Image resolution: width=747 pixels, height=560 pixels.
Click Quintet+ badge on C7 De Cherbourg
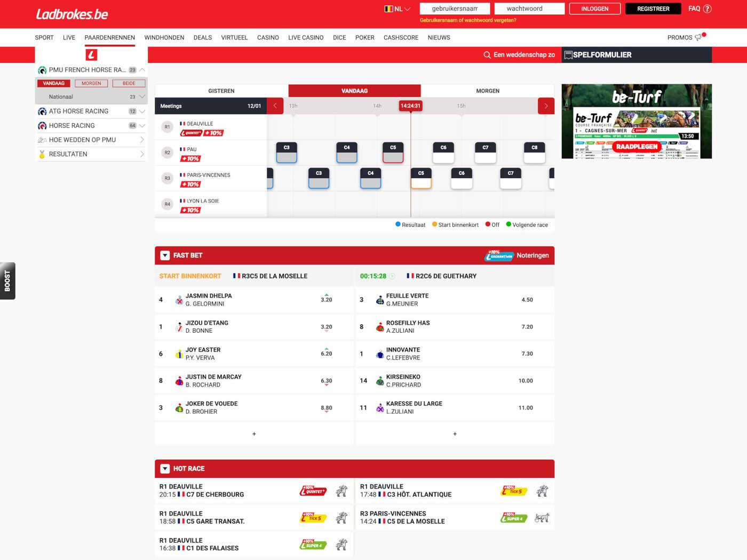pyautogui.click(x=314, y=491)
